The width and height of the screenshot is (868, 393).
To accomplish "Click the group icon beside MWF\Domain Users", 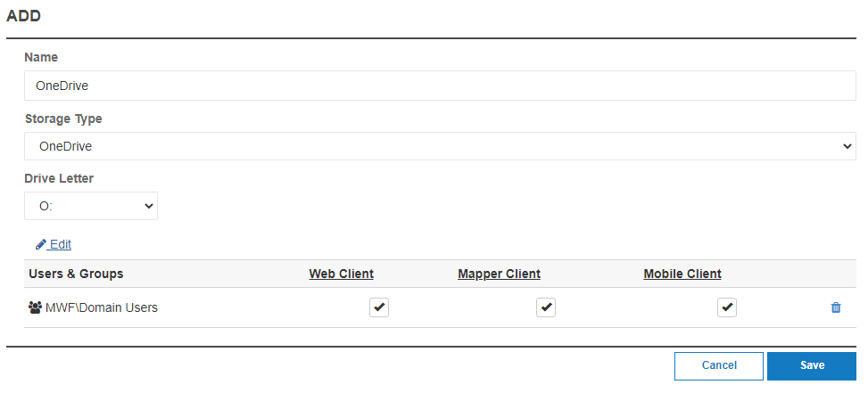I will (x=36, y=307).
